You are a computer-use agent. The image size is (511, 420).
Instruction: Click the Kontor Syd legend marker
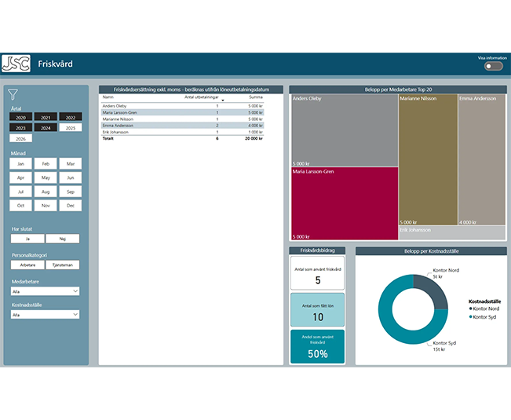471,316
